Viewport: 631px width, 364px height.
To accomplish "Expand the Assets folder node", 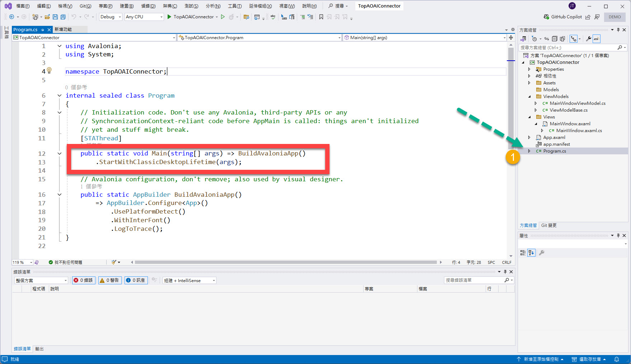I will click(529, 83).
